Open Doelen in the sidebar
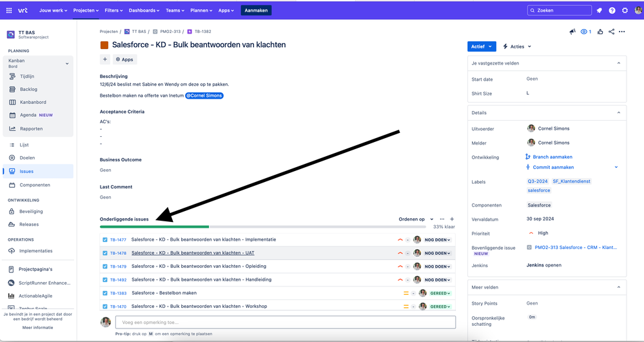The height and width of the screenshot is (342, 644). [27, 158]
